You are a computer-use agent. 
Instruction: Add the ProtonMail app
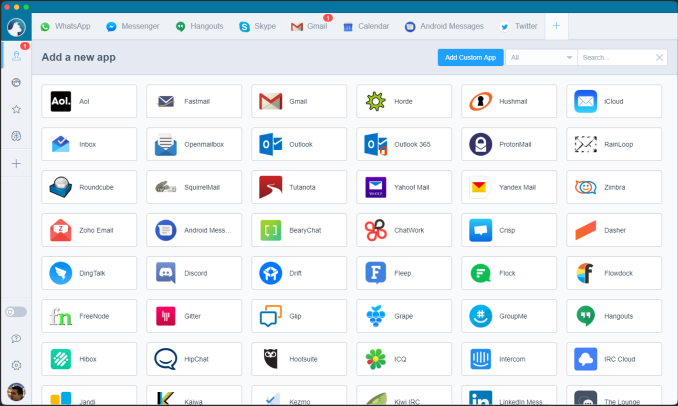pyautogui.click(x=509, y=144)
